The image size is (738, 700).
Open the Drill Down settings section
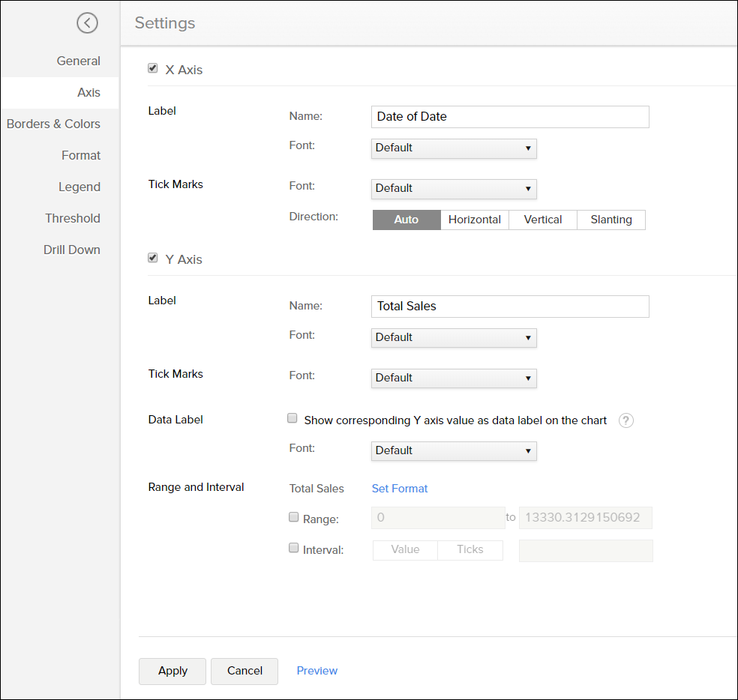click(x=71, y=250)
